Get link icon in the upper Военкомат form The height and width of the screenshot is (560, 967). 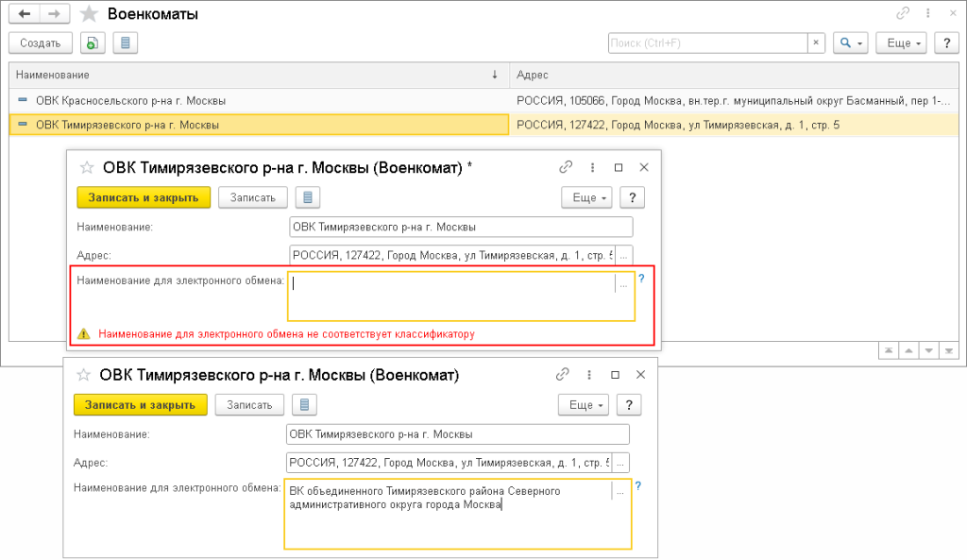[566, 167]
